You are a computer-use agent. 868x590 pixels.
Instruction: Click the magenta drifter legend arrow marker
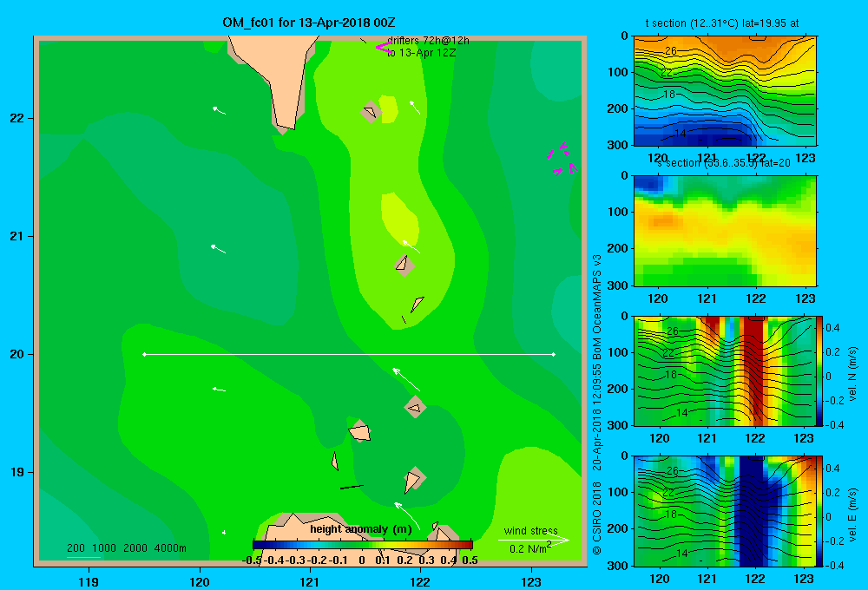tap(383, 48)
